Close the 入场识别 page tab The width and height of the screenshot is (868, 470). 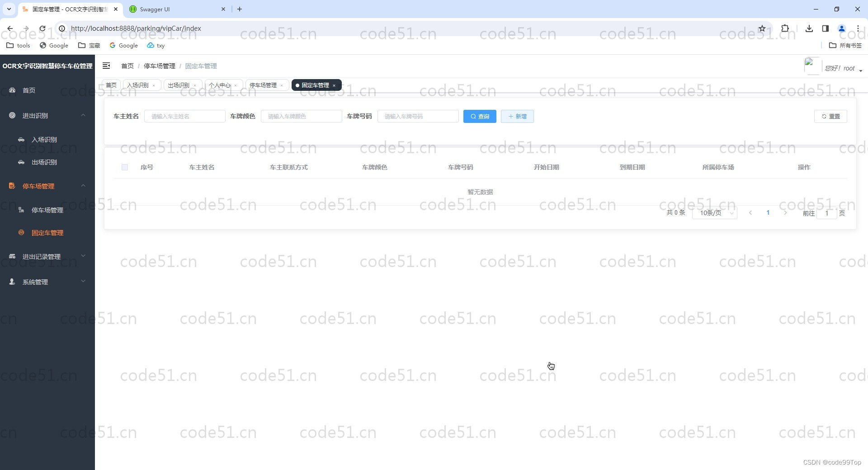click(x=154, y=85)
